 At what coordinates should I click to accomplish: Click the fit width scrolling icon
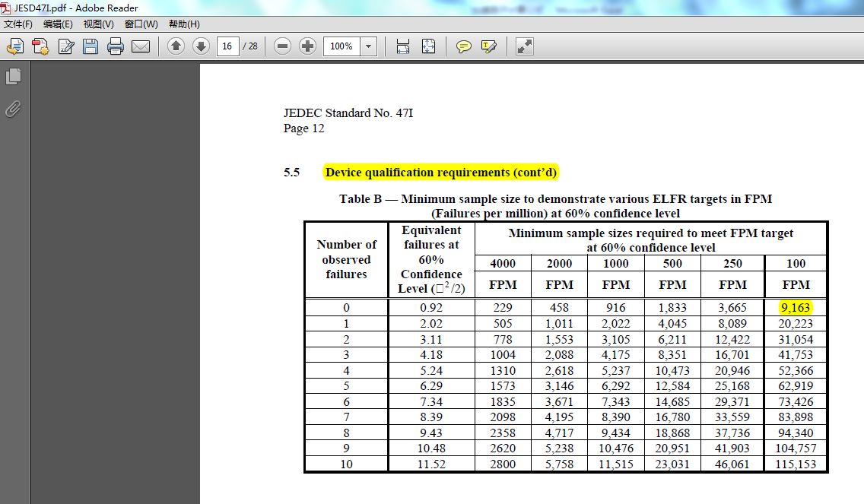[x=403, y=46]
